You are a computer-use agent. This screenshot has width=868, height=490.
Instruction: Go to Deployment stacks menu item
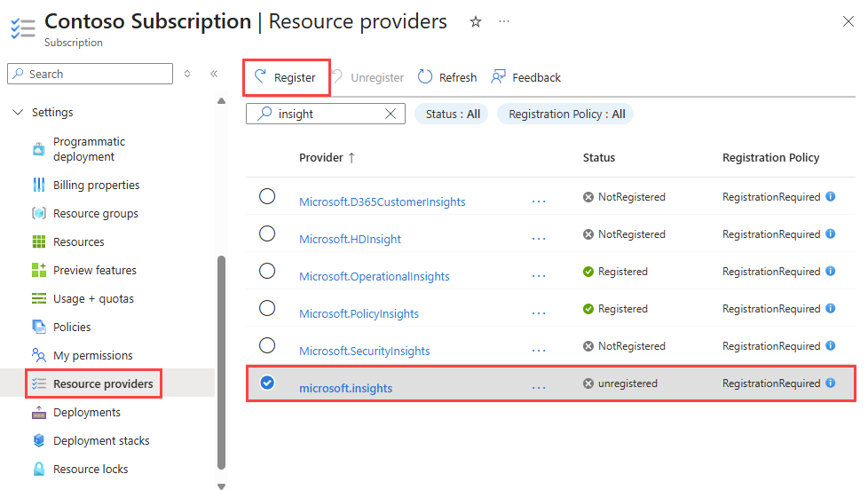click(x=101, y=440)
